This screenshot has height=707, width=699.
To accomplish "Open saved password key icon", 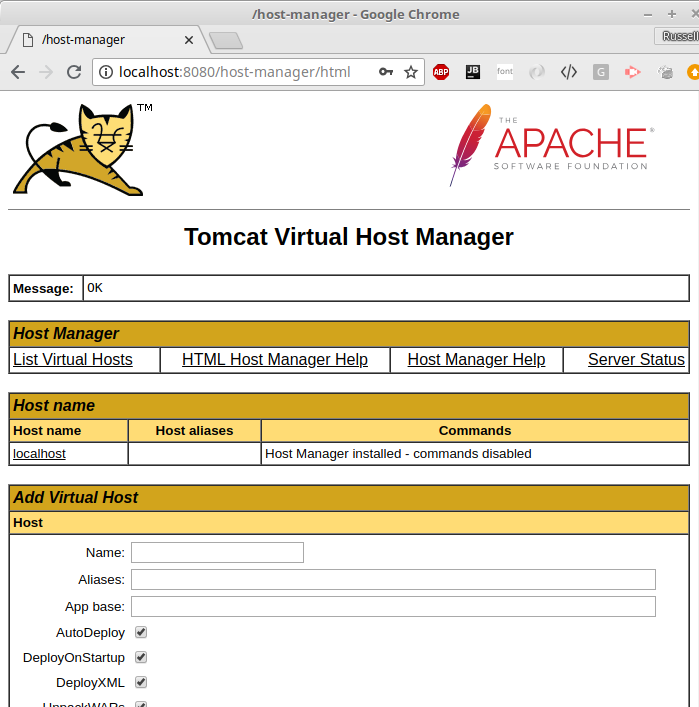I will click(386, 72).
